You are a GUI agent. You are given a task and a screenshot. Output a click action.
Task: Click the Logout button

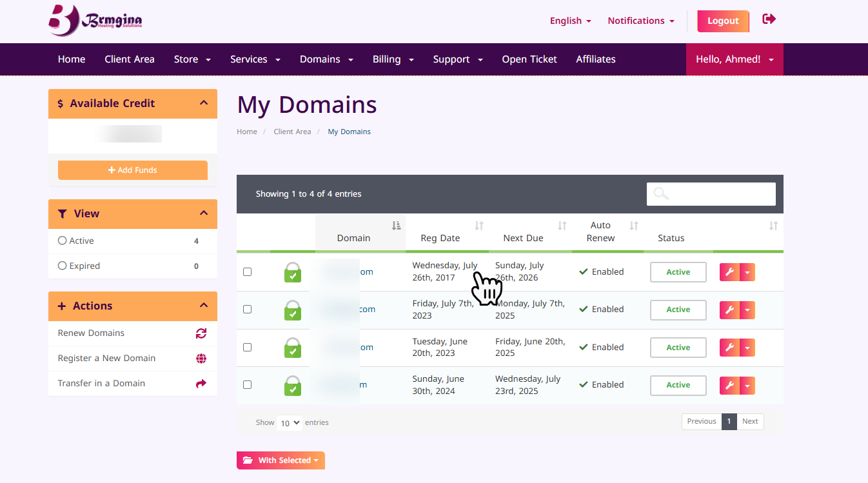pos(723,21)
